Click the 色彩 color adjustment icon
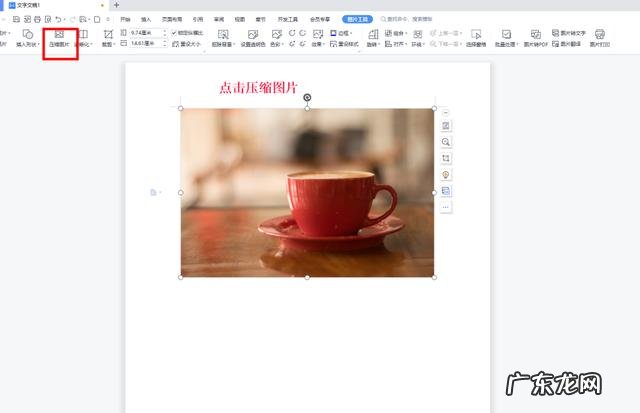640x413 pixels. [276, 34]
